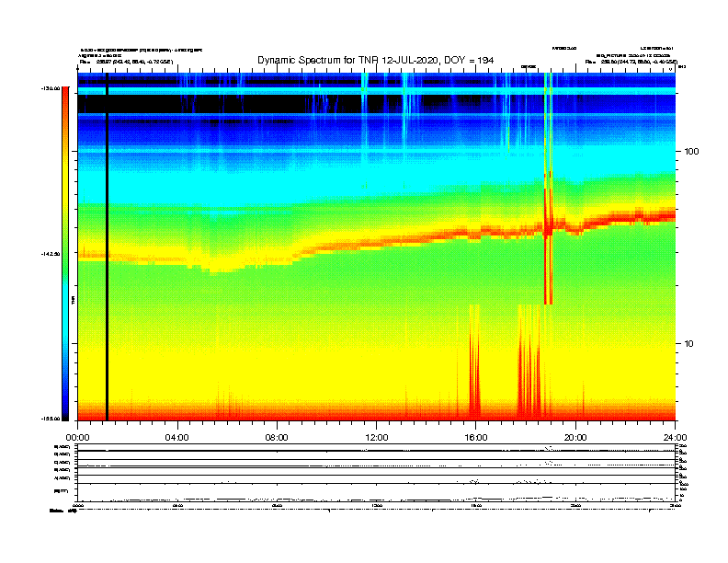The width and height of the screenshot is (728, 563).
Task: Click the "-155.00" colorbar label
Action: (51, 419)
